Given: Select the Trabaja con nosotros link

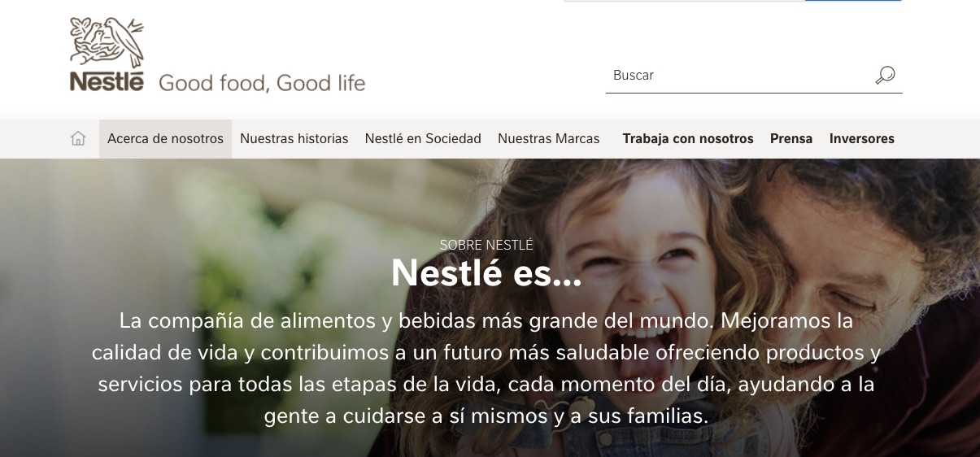Looking at the screenshot, I should [688, 139].
